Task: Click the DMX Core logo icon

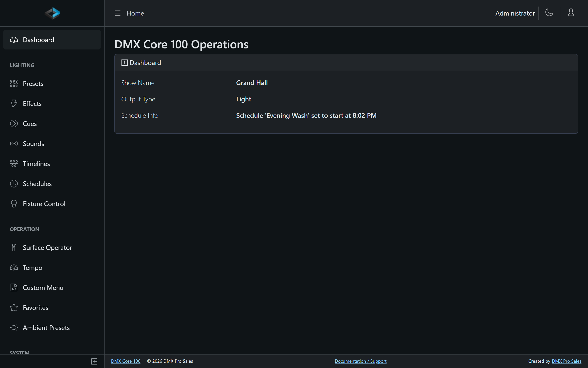Action: [x=52, y=13]
